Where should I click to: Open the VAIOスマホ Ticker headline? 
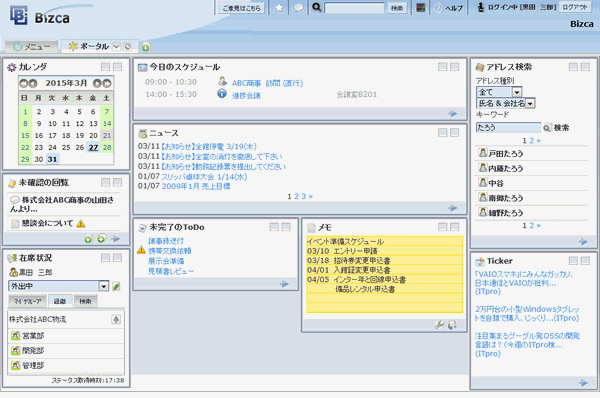(x=523, y=283)
